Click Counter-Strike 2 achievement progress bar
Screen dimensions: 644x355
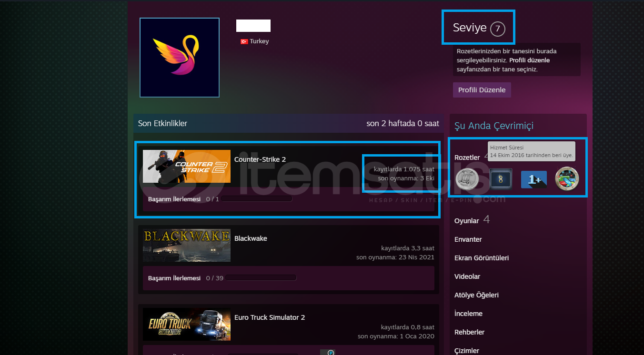(257, 199)
